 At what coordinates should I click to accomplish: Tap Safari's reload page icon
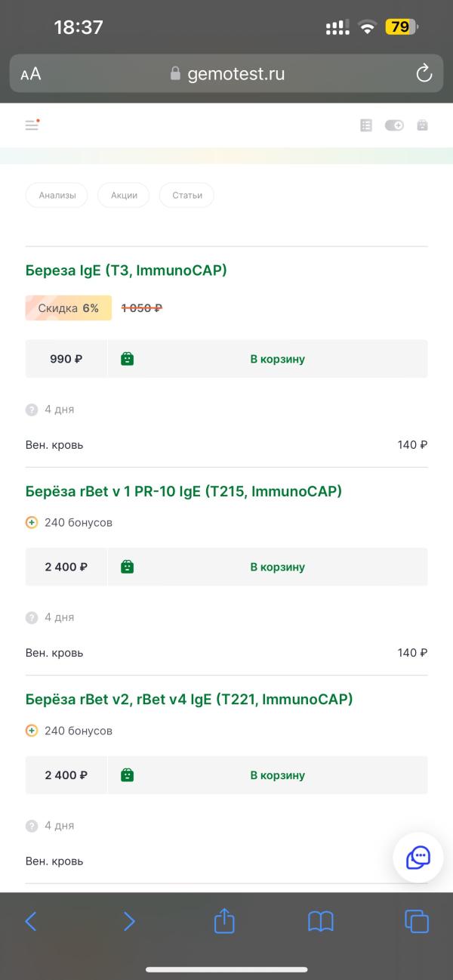(x=424, y=73)
